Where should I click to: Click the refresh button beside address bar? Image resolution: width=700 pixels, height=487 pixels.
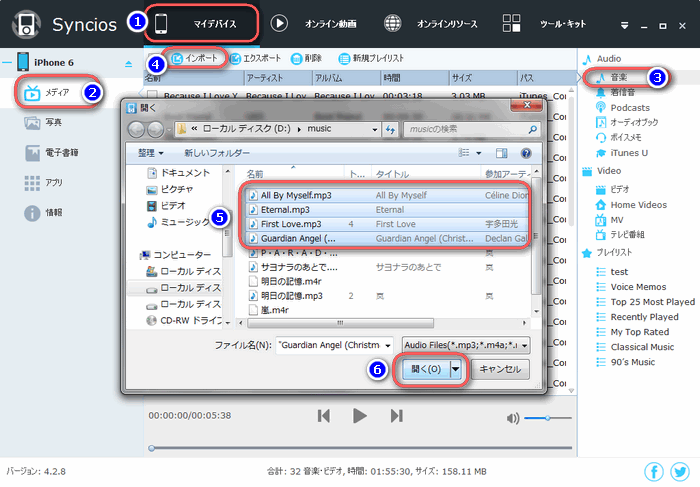pyautogui.click(x=391, y=129)
